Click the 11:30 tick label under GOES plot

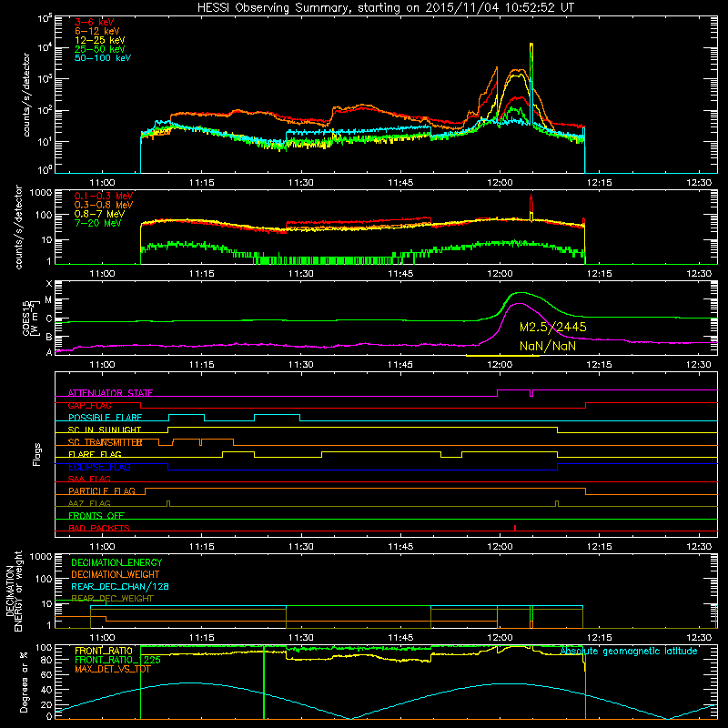[x=301, y=365]
